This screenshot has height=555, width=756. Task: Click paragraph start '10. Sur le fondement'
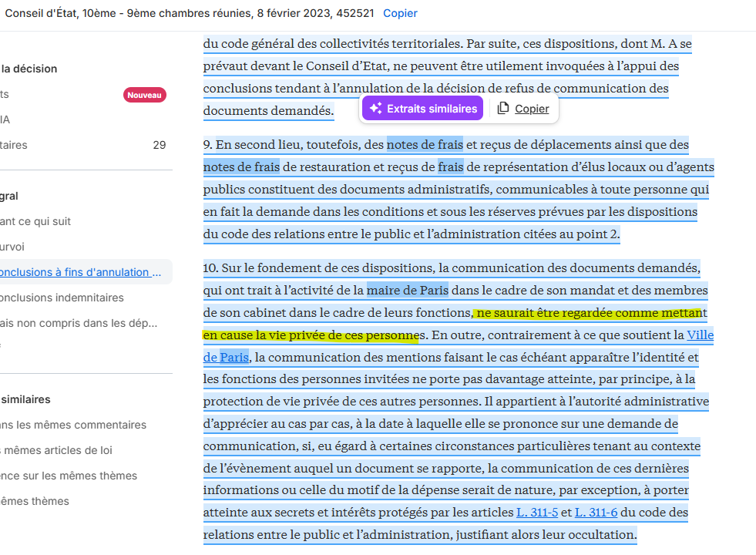click(x=264, y=268)
